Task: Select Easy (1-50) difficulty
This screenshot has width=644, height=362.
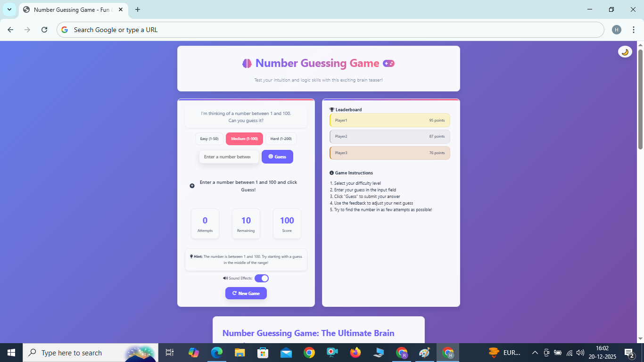Action: (x=209, y=139)
